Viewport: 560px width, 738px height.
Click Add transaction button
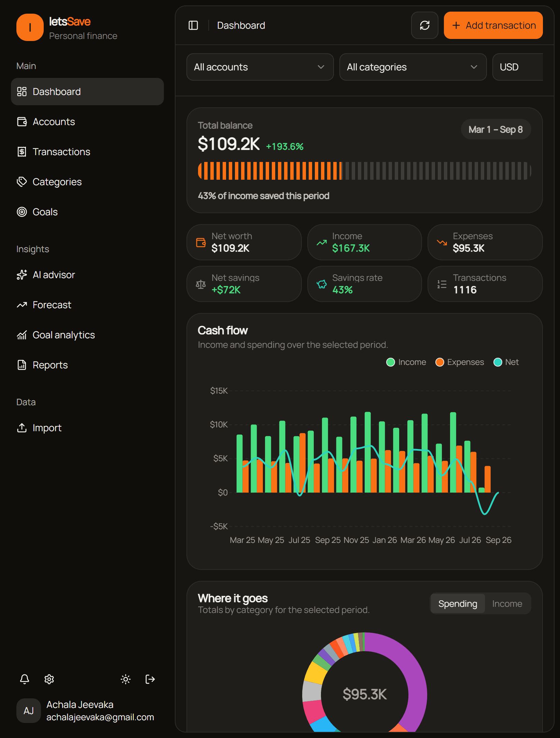tap(493, 25)
